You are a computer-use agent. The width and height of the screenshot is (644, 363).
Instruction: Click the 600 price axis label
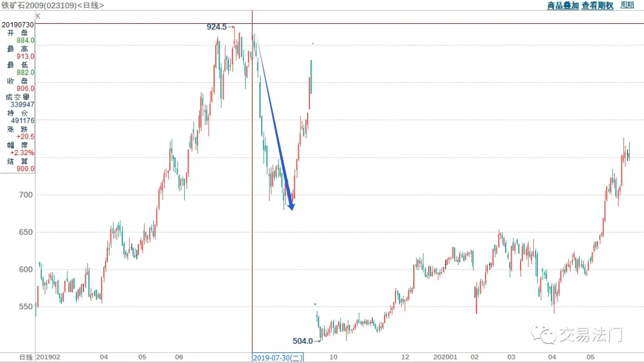(26, 269)
